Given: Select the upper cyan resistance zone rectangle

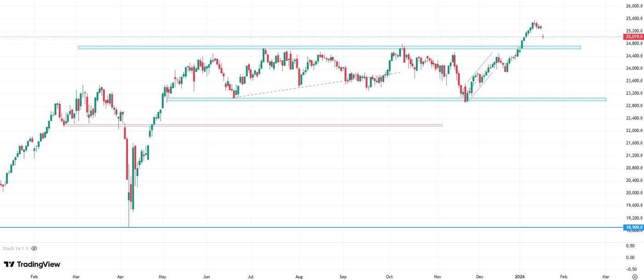Looking at the screenshot, I should [322, 47].
